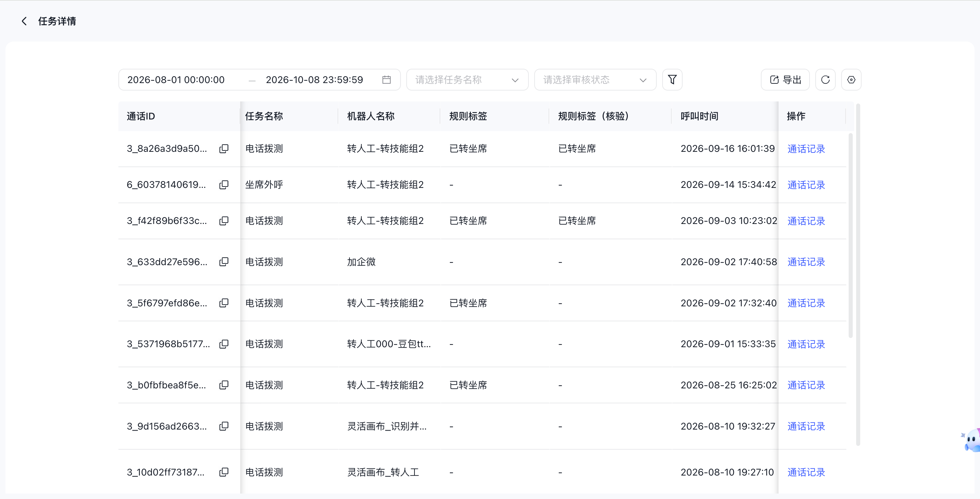Refresh the call list table
Image resolution: width=980 pixels, height=499 pixels.
pos(825,80)
